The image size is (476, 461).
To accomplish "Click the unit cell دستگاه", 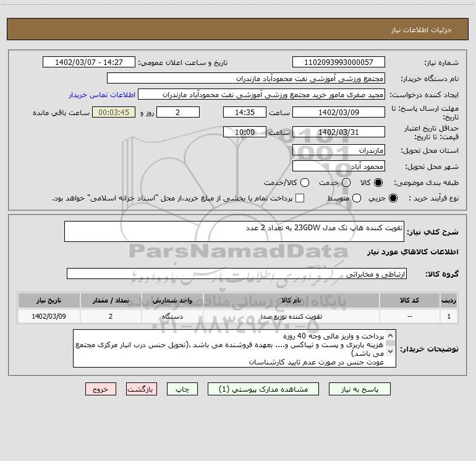I will (x=172, y=316).
